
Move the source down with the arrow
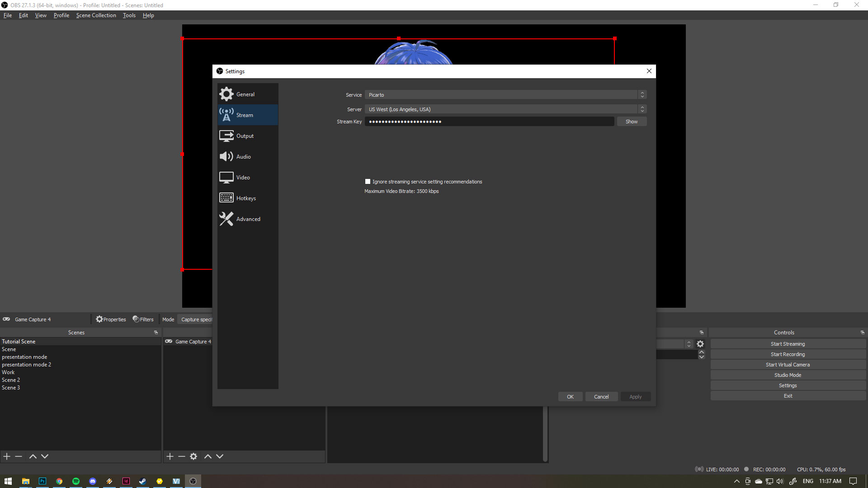point(220,456)
